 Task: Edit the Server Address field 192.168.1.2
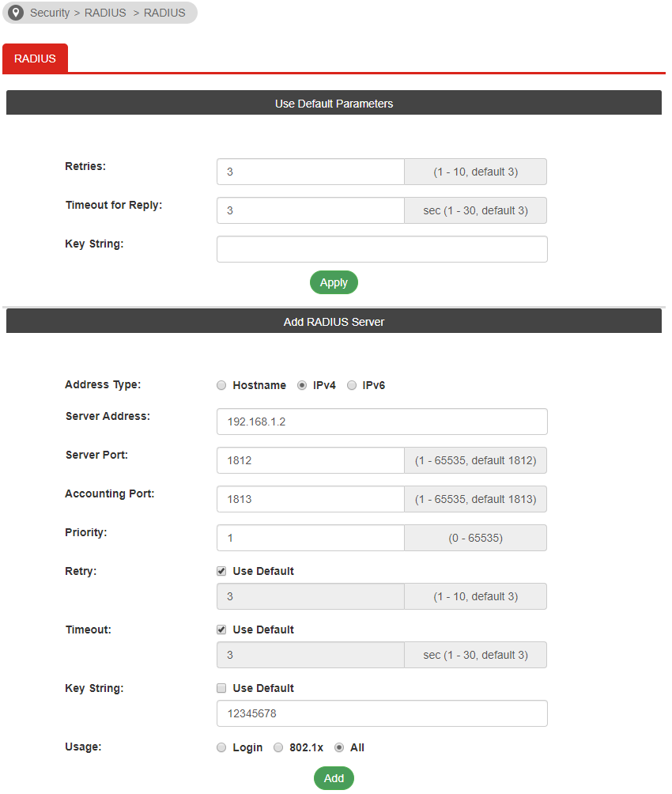point(382,422)
